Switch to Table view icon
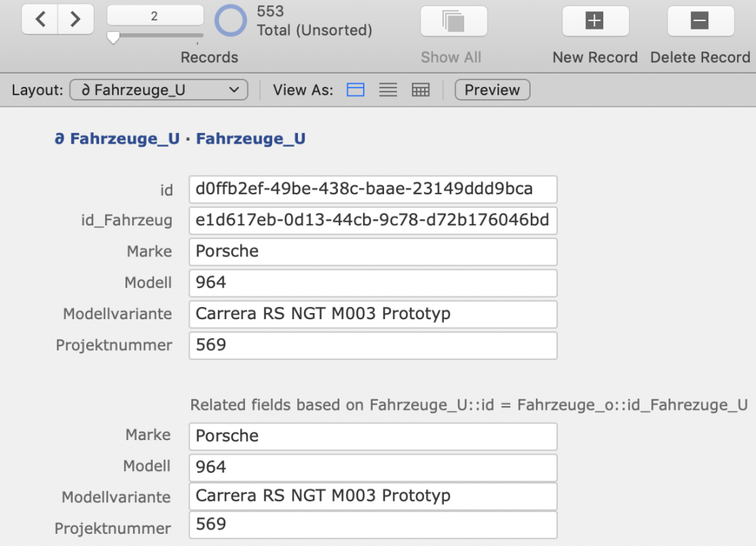756x546 pixels. tap(420, 90)
